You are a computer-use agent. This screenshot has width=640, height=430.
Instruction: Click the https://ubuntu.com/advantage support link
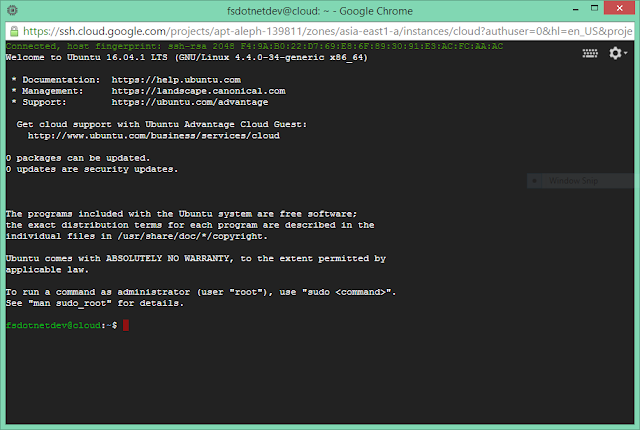(190, 102)
